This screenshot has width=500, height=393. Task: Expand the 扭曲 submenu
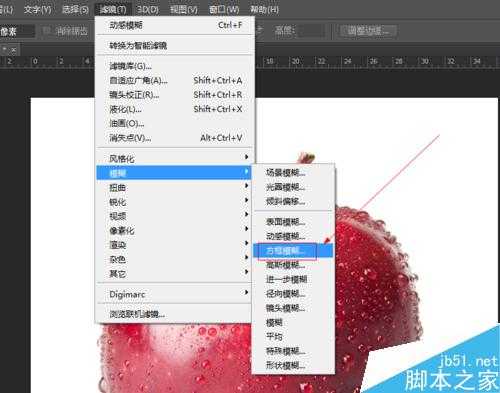point(175,187)
